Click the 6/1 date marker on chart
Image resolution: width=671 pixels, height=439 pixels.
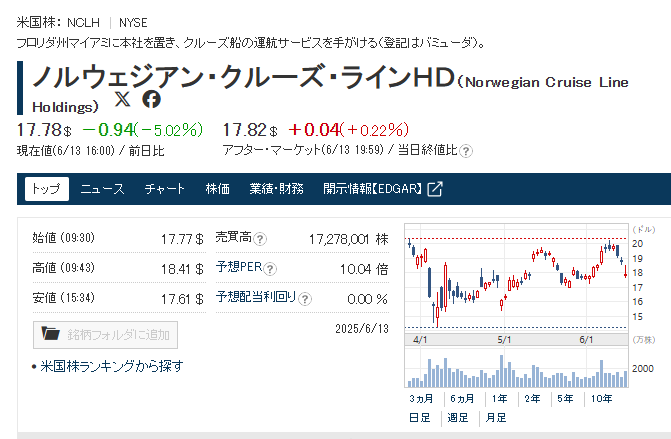(x=587, y=340)
